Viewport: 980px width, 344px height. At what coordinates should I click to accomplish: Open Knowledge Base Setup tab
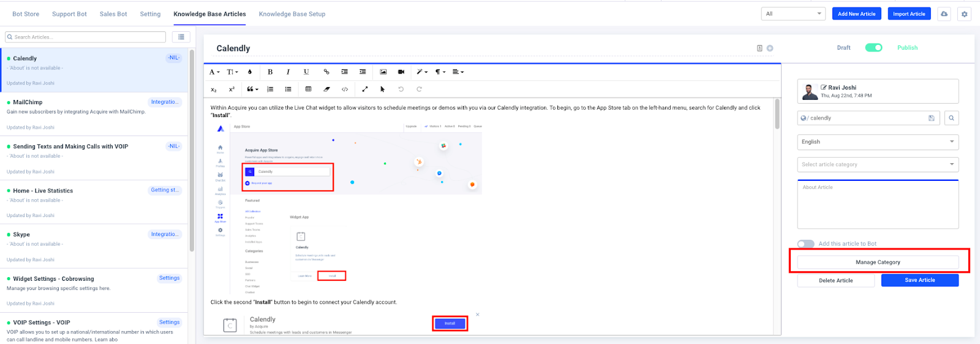click(292, 14)
